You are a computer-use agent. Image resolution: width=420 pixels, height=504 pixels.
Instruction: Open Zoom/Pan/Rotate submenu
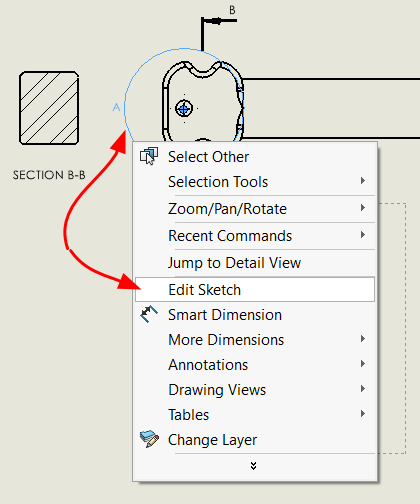point(255,209)
